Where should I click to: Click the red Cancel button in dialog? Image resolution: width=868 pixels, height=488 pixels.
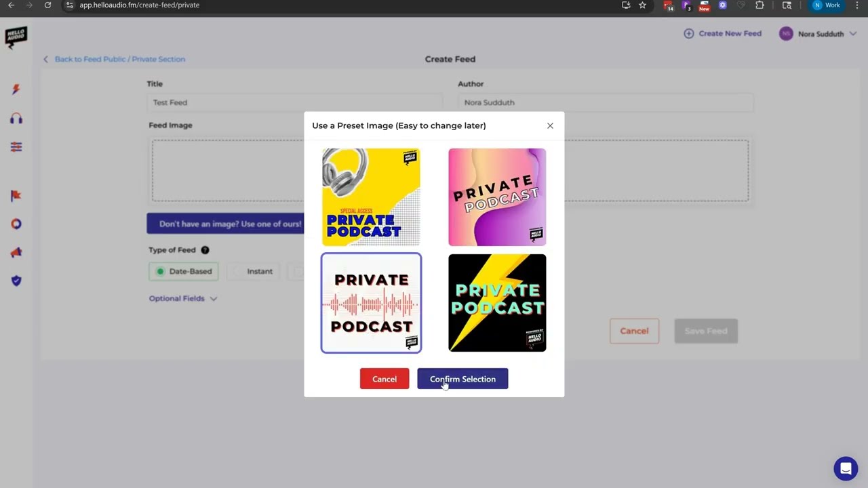point(384,379)
